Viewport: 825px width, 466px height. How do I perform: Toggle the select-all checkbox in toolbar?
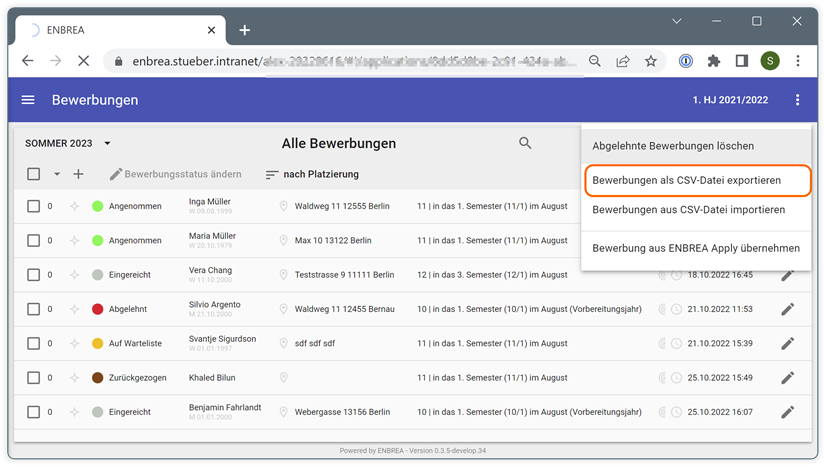tap(34, 174)
